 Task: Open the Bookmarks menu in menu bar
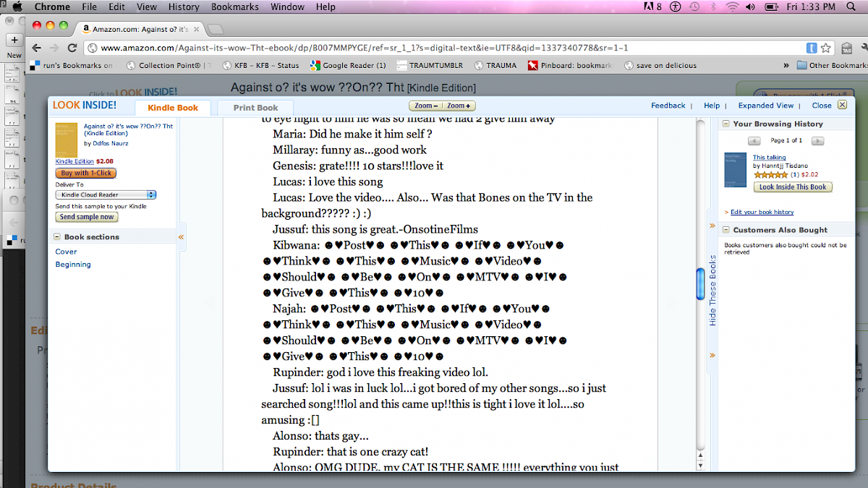(x=237, y=7)
